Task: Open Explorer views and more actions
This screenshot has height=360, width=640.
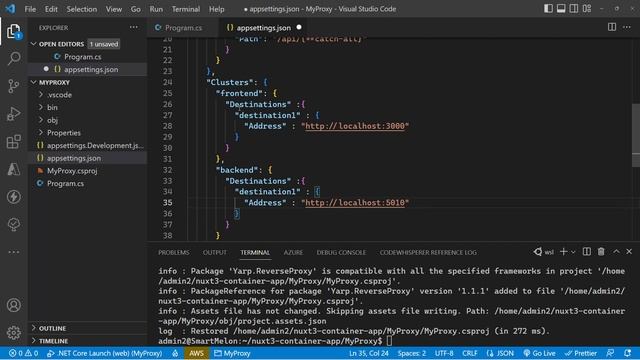Action: [x=134, y=27]
